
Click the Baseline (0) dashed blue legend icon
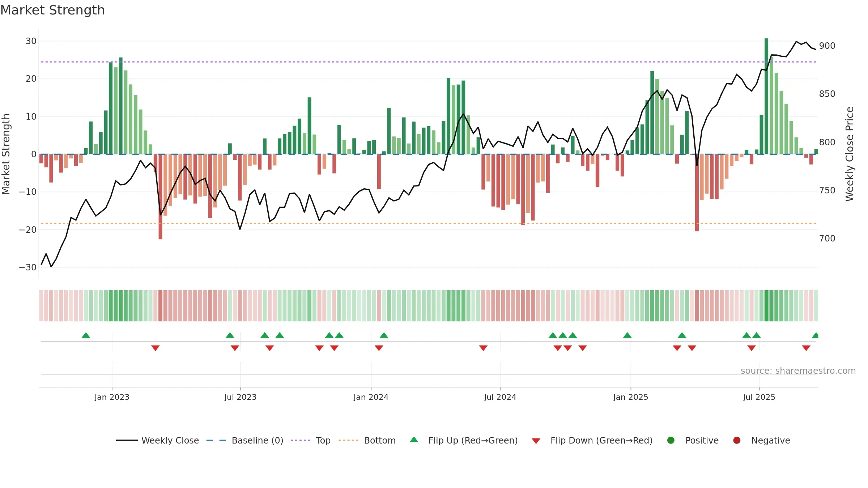click(x=216, y=440)
